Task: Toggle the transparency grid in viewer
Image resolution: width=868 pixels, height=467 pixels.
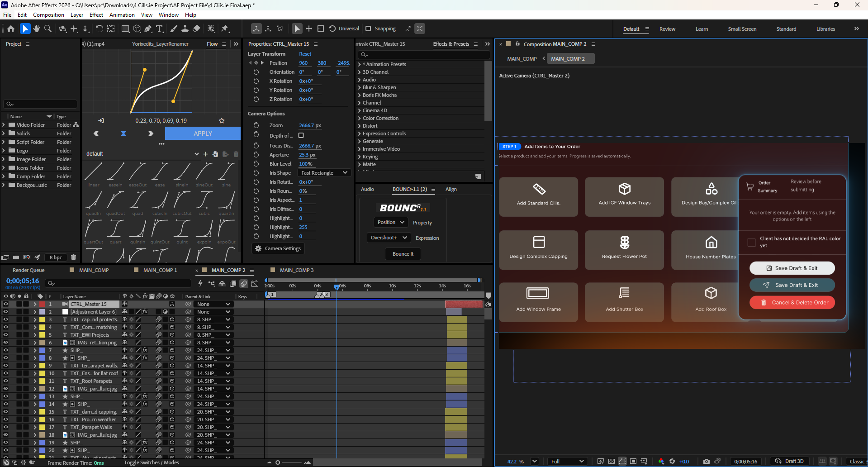Action: pos(612,462)
